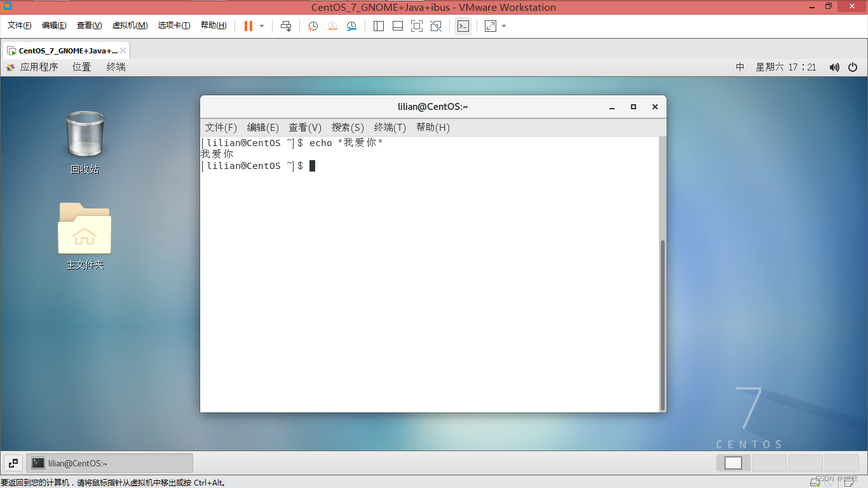Click the output line 我爱你
868x488 pixels.
pyautogui.click(x=217, y=154)
